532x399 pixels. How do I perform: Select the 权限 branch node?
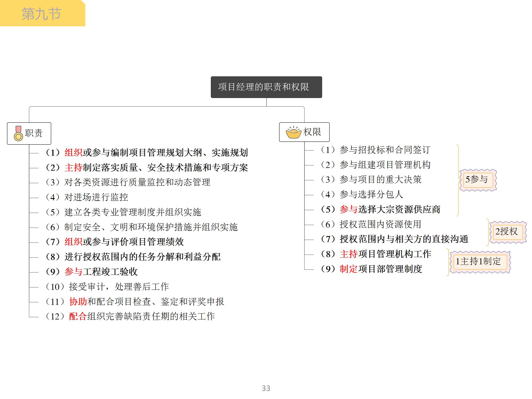pyautogui.click(x=304, y=132)
